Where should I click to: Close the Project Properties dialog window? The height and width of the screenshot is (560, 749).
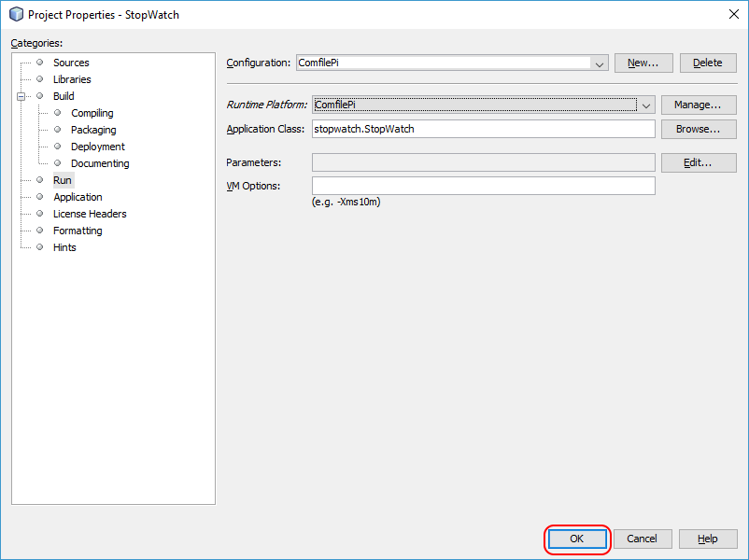(730, 14)
